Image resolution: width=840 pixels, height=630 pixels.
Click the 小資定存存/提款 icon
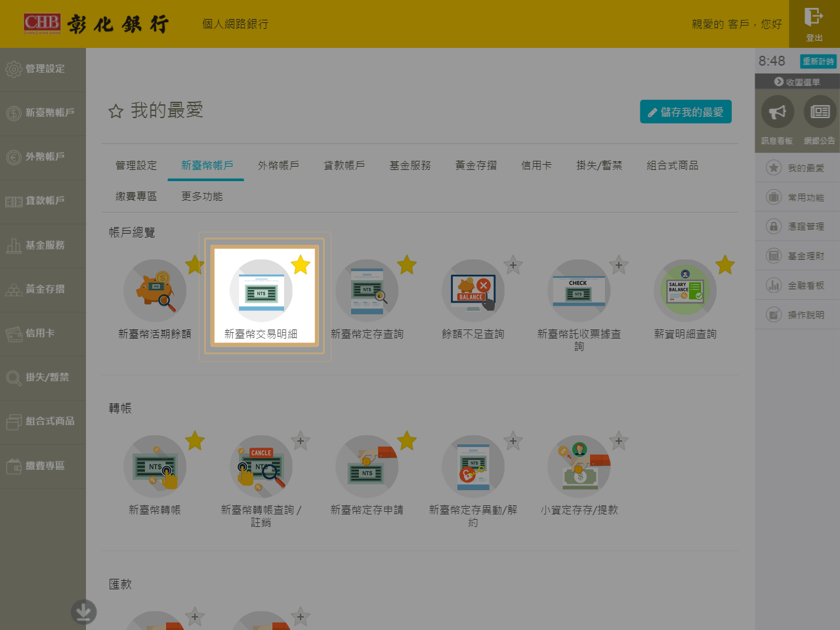(579, 467)
